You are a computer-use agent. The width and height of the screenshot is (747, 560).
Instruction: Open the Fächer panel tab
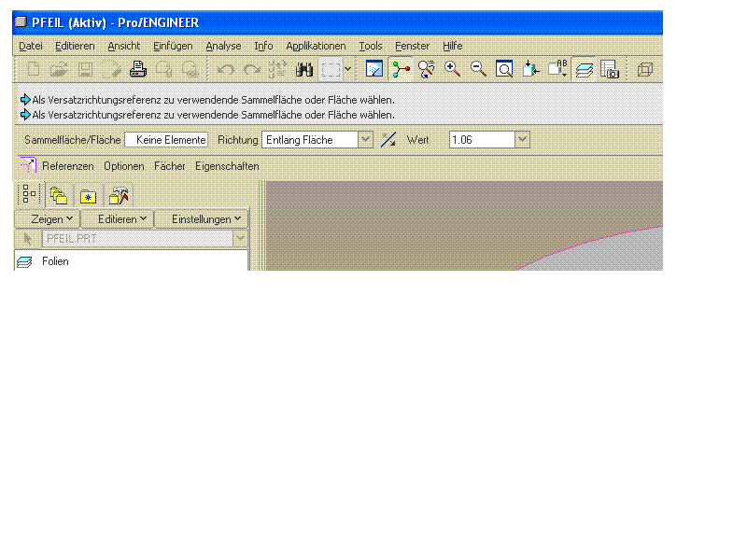point(170,166)
